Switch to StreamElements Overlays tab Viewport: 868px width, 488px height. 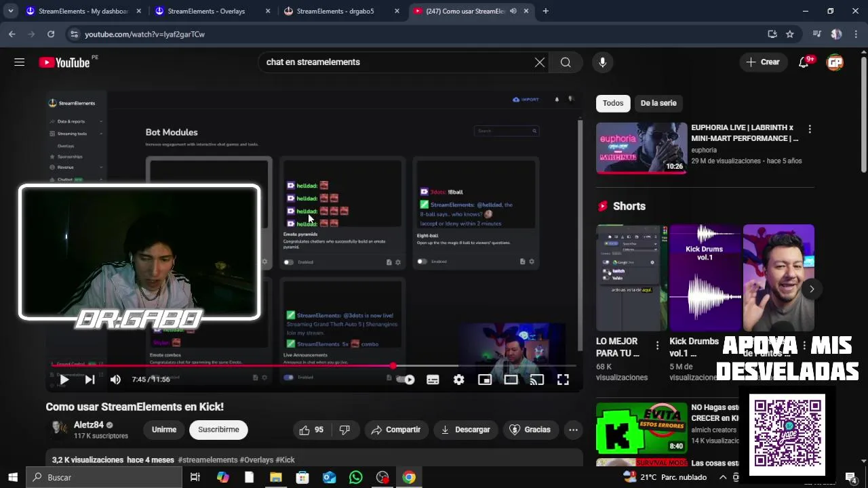(x=213, y=11)
